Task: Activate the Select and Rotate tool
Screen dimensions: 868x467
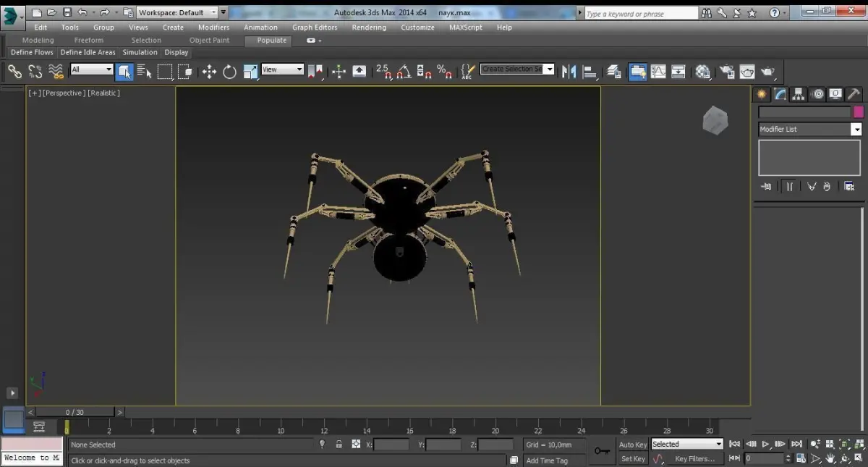Action: pyautogui.click(x=229, y=71)
